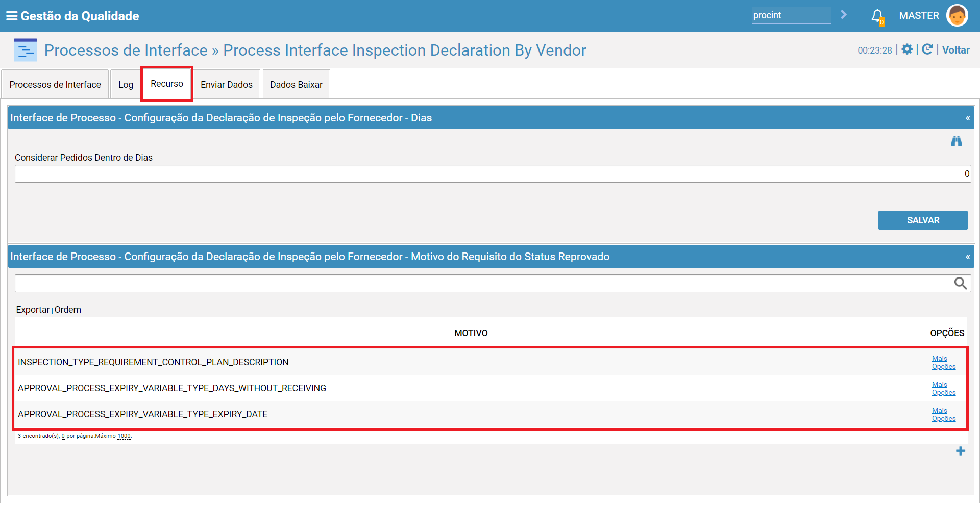The height and width of the screenshot is (506, 980).
Task: Click the Exportar link
Action: 33,310
